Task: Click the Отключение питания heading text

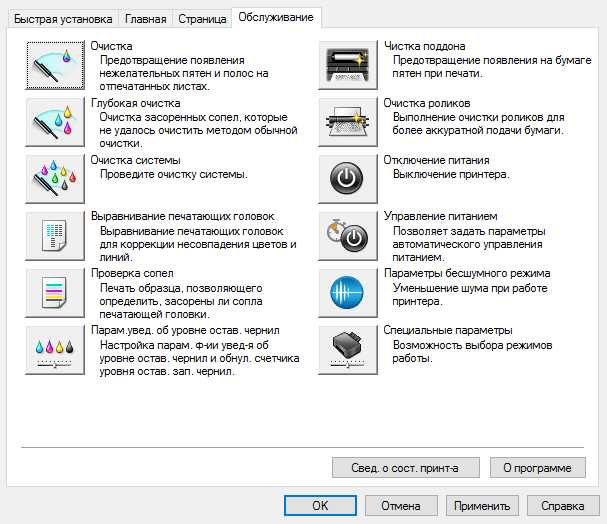Action: click(437, 160)
